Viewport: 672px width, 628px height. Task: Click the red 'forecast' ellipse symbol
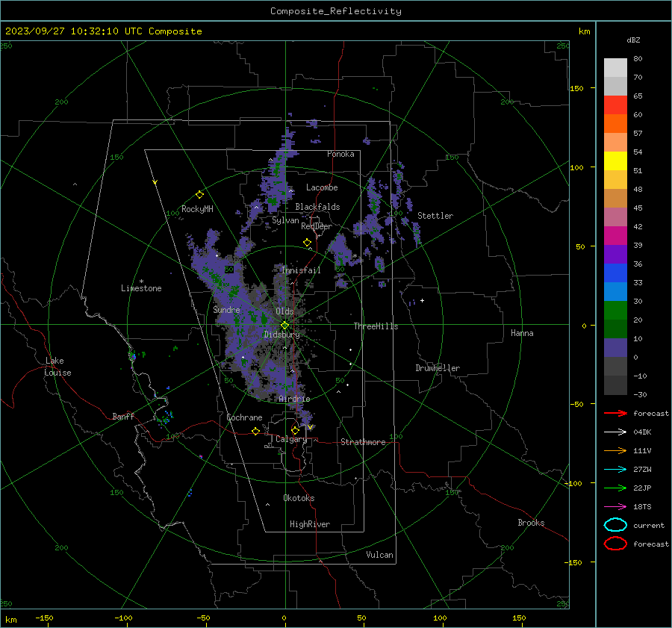pyautogui.click(x=615, y=544)
